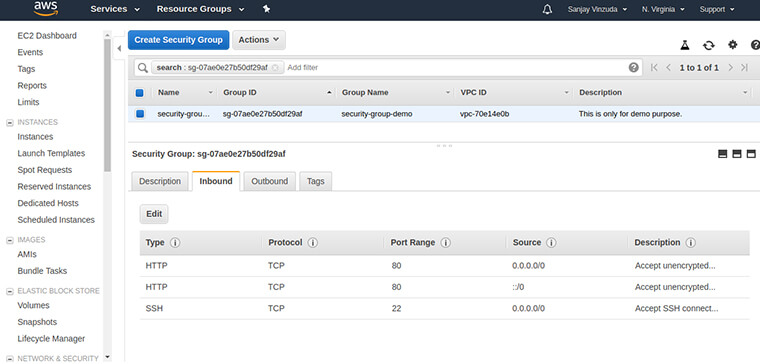Open Reserved Instances page
This screenshot has height=364, width=760.
[x=54, y=187]
